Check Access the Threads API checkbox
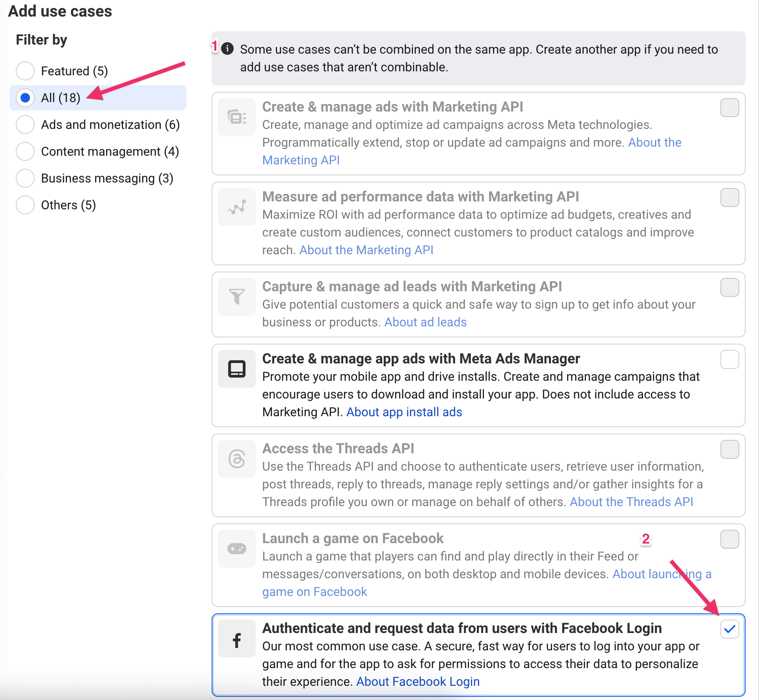 tap(729, 449)
